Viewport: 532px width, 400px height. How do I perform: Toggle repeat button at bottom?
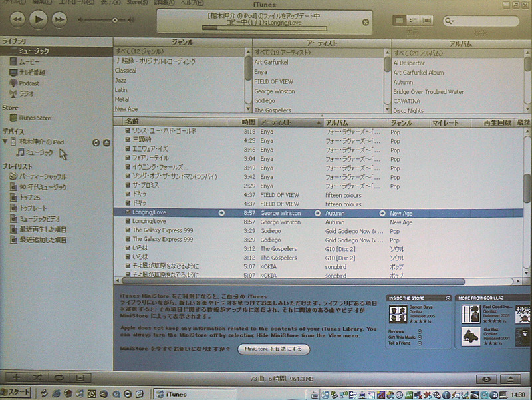59,377
